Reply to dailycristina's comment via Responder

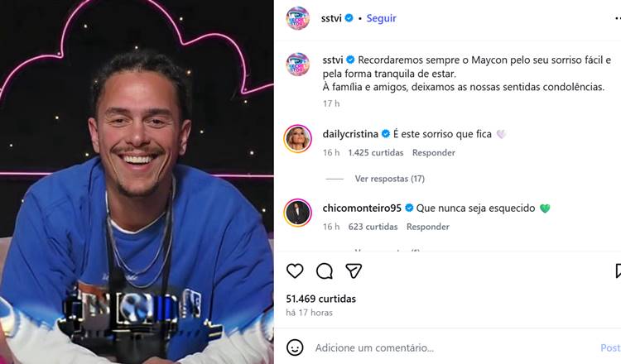(434, 153)
